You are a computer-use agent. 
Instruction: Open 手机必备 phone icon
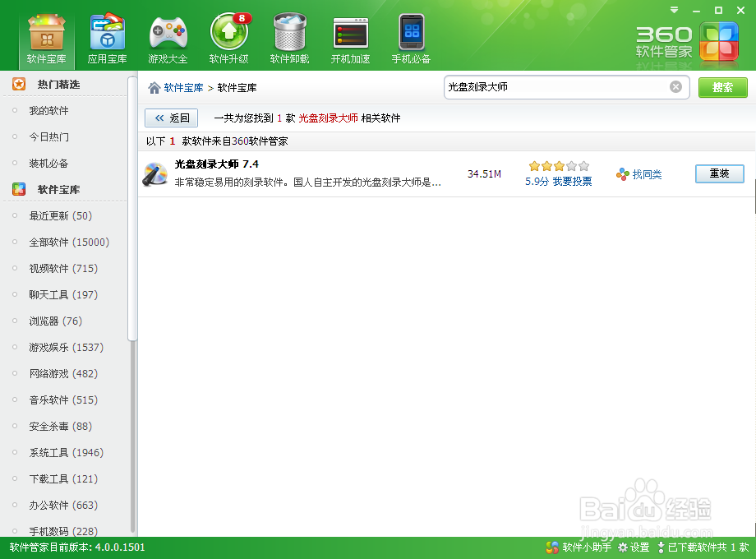pyautogui.click(x=411, y=40)
